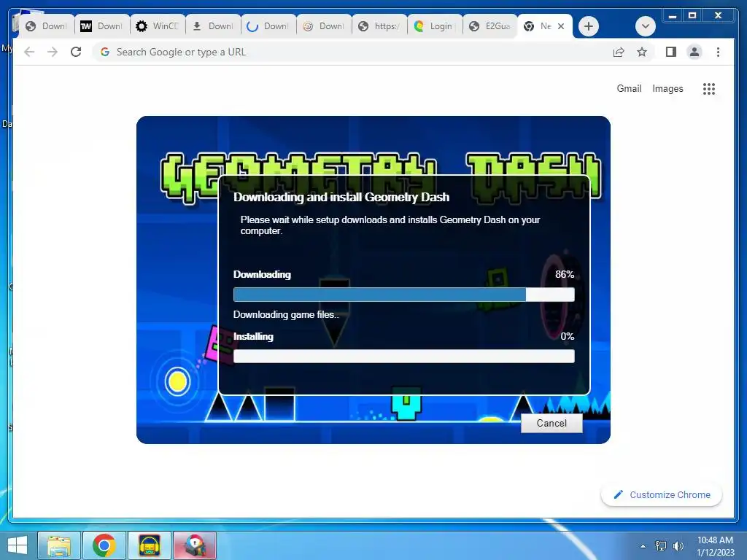The width and height of the screenshot is (747, 560).
Task: Close the active New Tab
Action: click(x=561, y=26)
